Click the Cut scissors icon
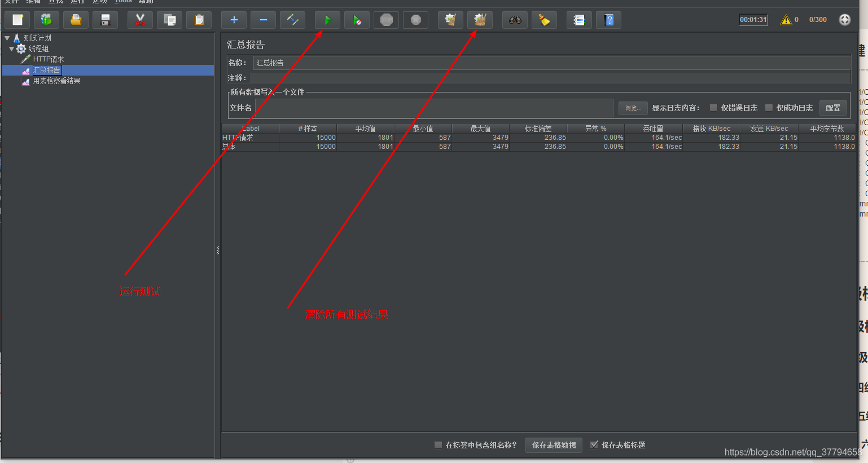 [x=141, y=20]
